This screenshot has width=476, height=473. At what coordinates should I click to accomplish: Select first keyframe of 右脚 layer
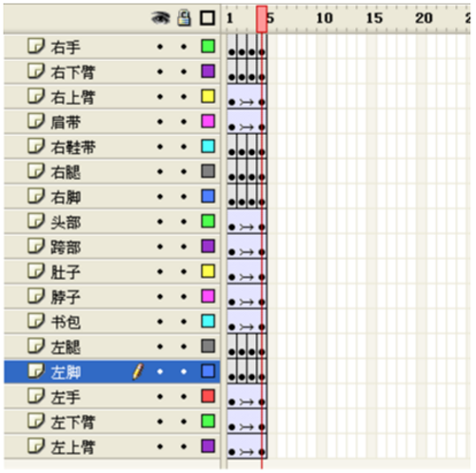(x=232, y=202)
